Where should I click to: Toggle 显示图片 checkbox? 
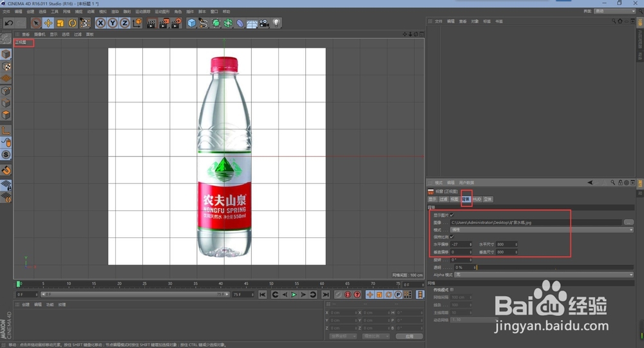pyautogui.click(x=452, y=215)
